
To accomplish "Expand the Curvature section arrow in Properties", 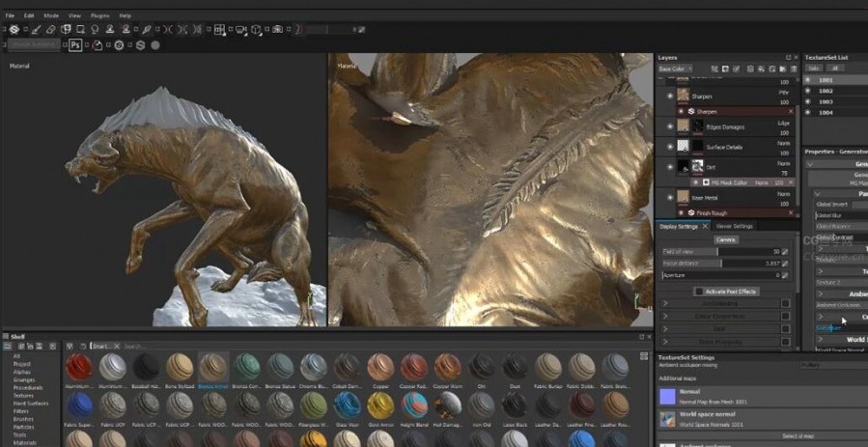I will pyautogui.click(x=821, y=317).
